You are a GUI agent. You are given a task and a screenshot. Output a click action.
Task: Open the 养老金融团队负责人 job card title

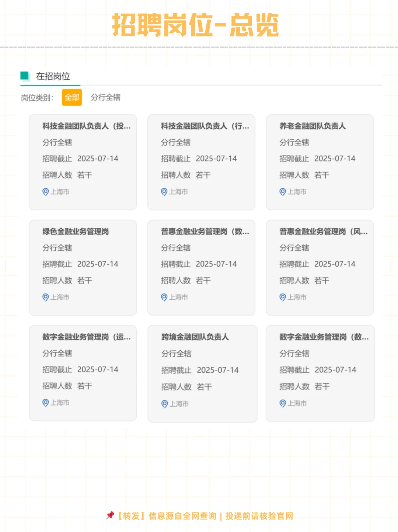313,126
